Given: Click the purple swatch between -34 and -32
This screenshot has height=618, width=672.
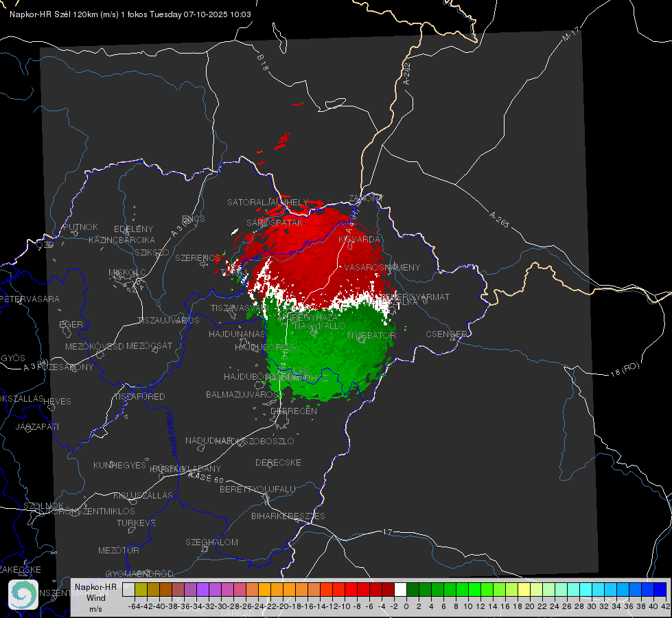Looking at the screenshot, I should coord(202,589).
